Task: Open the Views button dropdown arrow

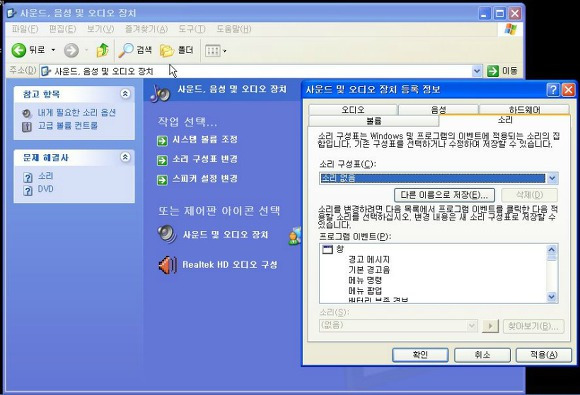Action: [x=225, y=51]
